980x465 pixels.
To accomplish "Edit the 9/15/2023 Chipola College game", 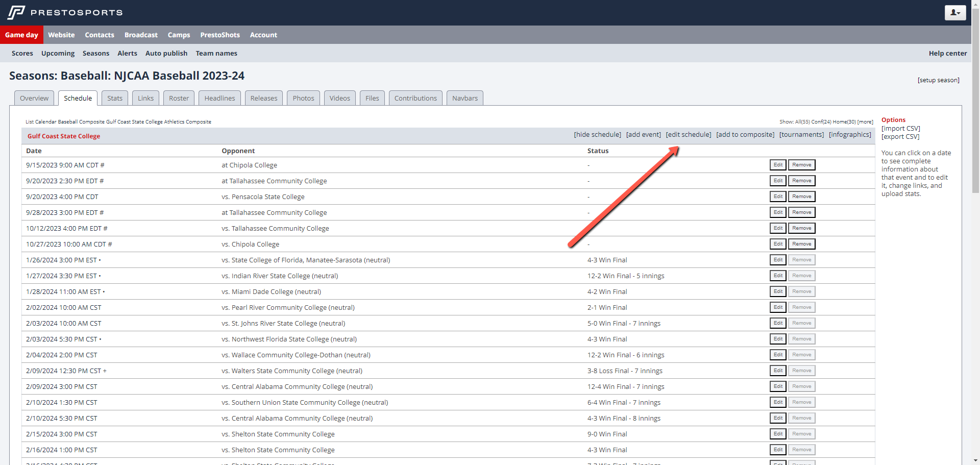I will (x=778, y=165).
